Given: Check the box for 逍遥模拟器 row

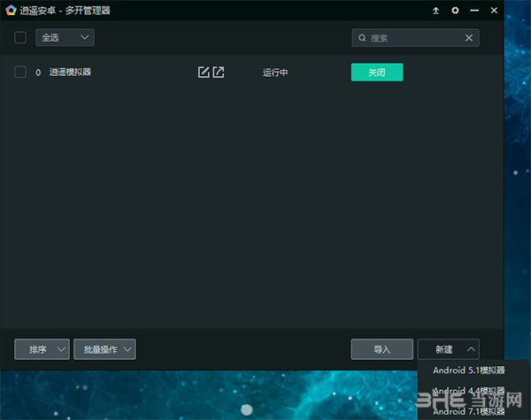Looking at the screenshot, I should 20,73.
